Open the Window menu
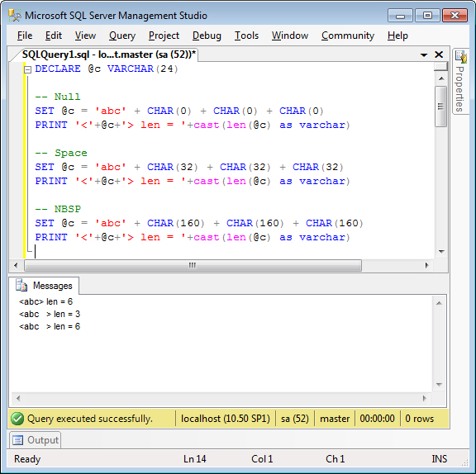This screenshot has width=476, height=474. [289, 36]
